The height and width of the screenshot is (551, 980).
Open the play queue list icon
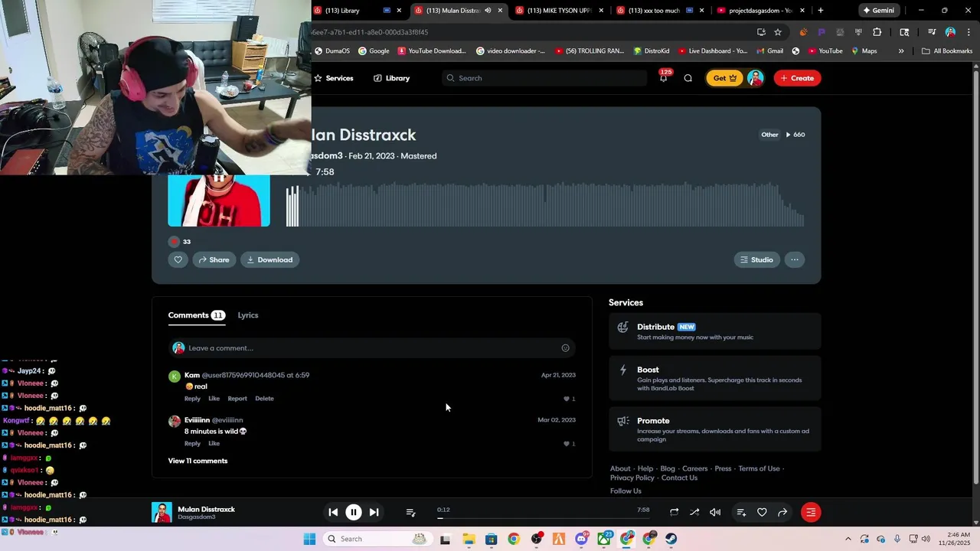(410, 512)
